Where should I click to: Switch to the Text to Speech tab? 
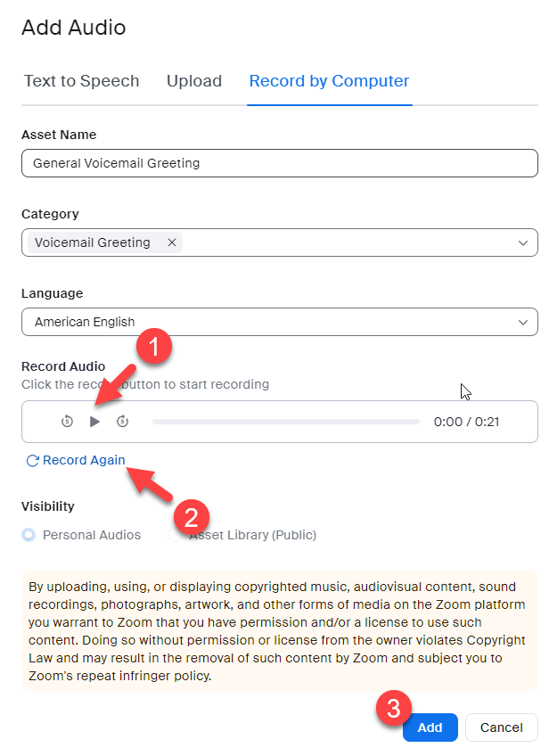[x=81, y=81]
